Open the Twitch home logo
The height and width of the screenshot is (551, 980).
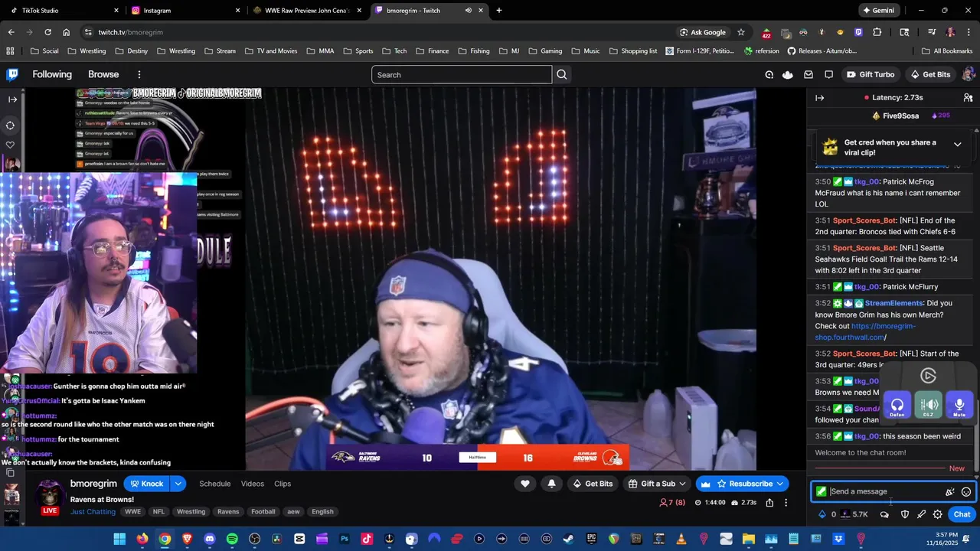pos(12,74)
